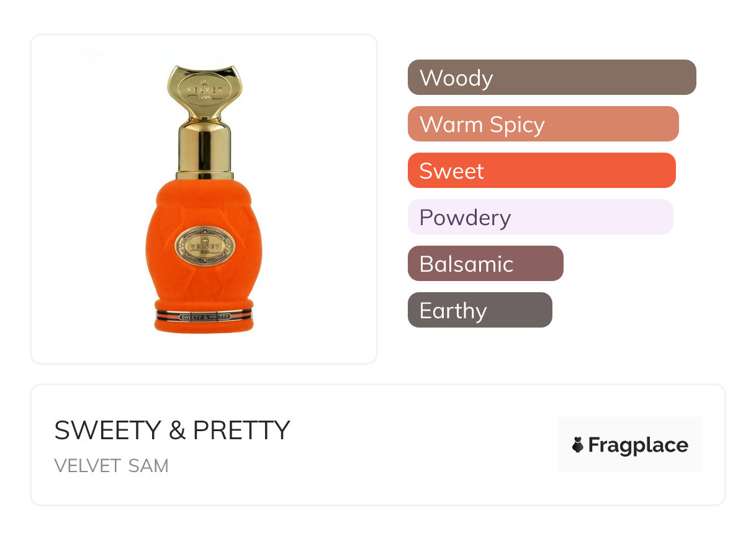Click the Earthy accord bar

(x=479, y=310)
